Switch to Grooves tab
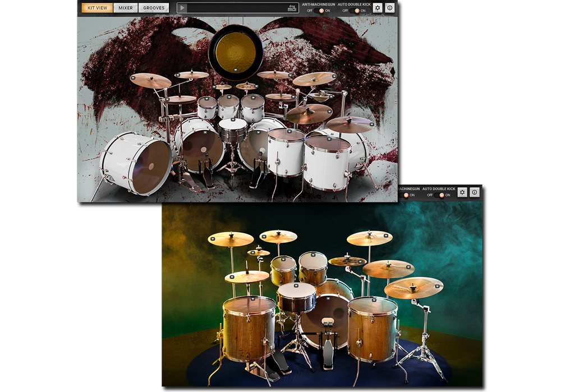 [x=154, y=8]
